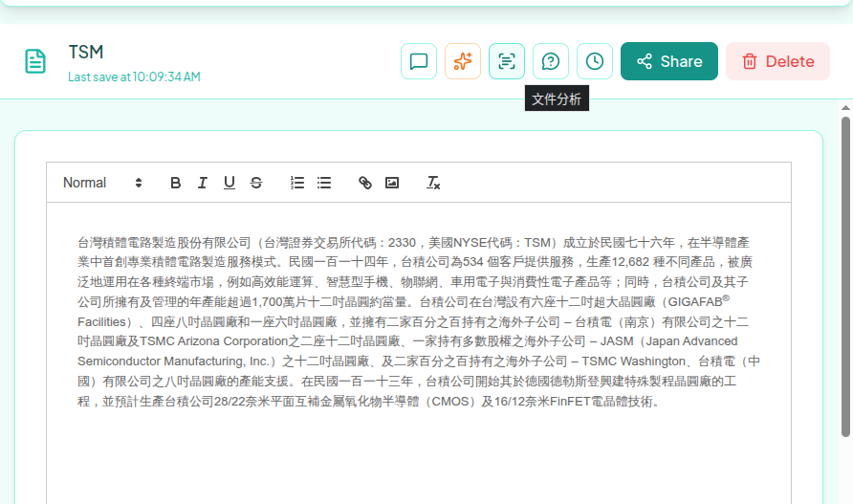Open the Normal heading style dropdown
853x504 pixels.
tap(102, 183)
